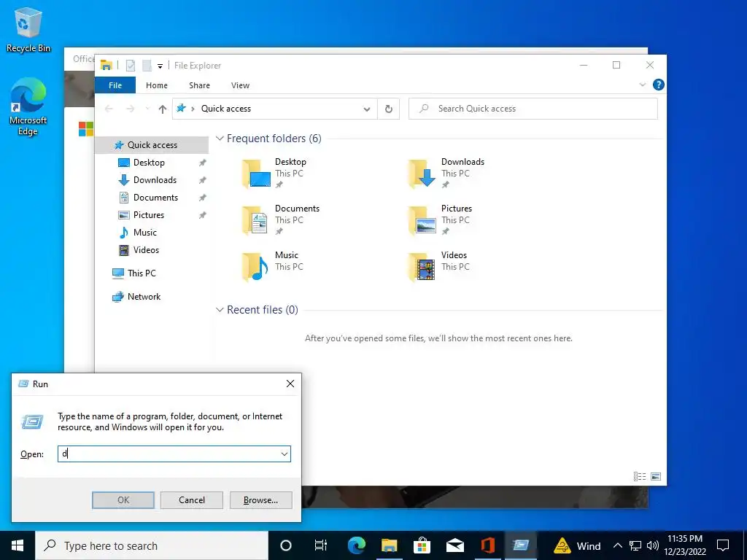The image size is (747, 560).
Task: Click the Search Quick access field
Action: 533,109
